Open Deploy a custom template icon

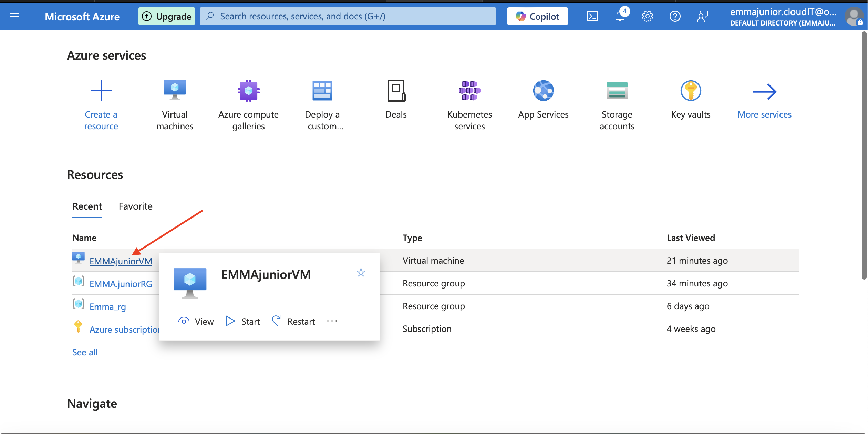click(x=322, y=91)
